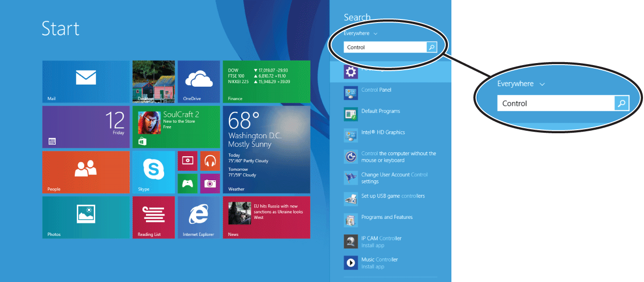Open the small Music headphones tile
The height and width of the screenshot is (282, 644).
210,161
